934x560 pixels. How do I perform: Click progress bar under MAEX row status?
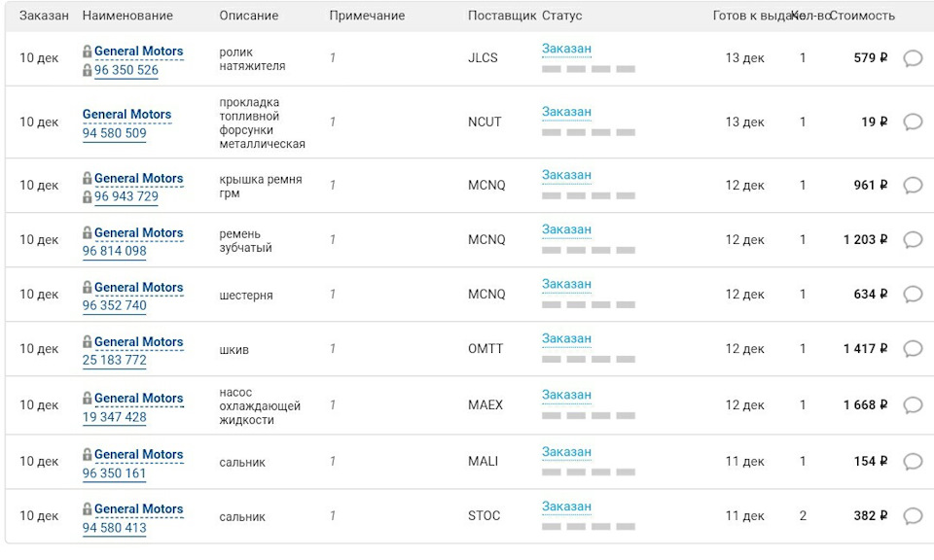tap(588, 415)
